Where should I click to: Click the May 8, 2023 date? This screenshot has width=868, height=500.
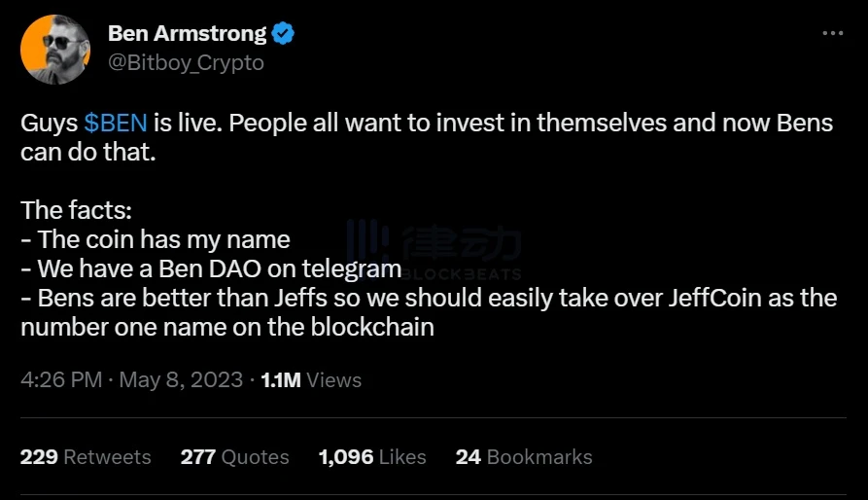pyautogui.click(x=181, y=379)
